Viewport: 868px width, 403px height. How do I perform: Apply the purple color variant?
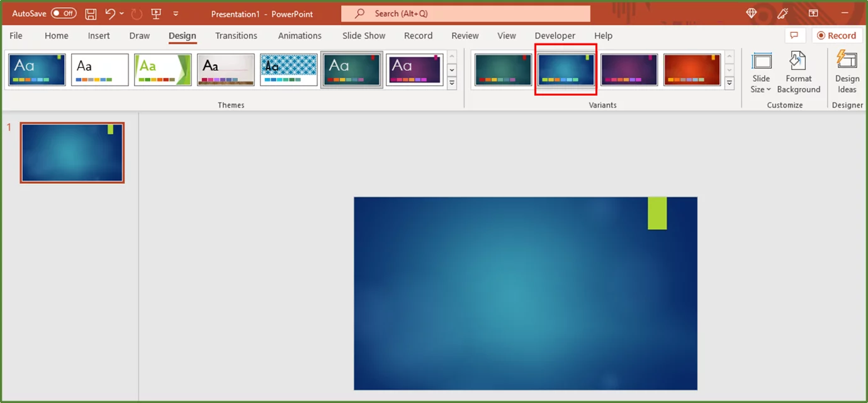(629, 69)
